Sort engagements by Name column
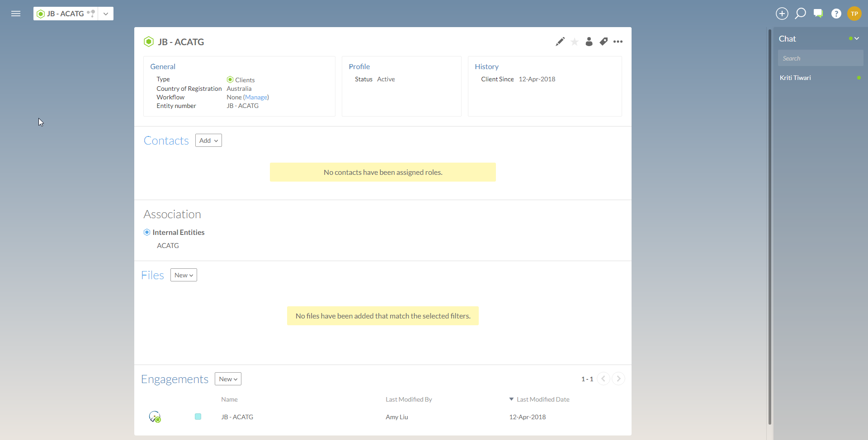The image size is (868, 440). [x=229, y=399]
